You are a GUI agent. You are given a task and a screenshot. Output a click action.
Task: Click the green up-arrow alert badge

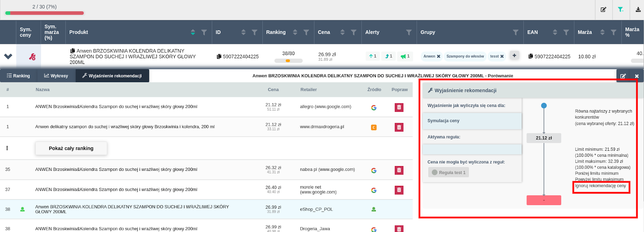click(x=373, y=56)
